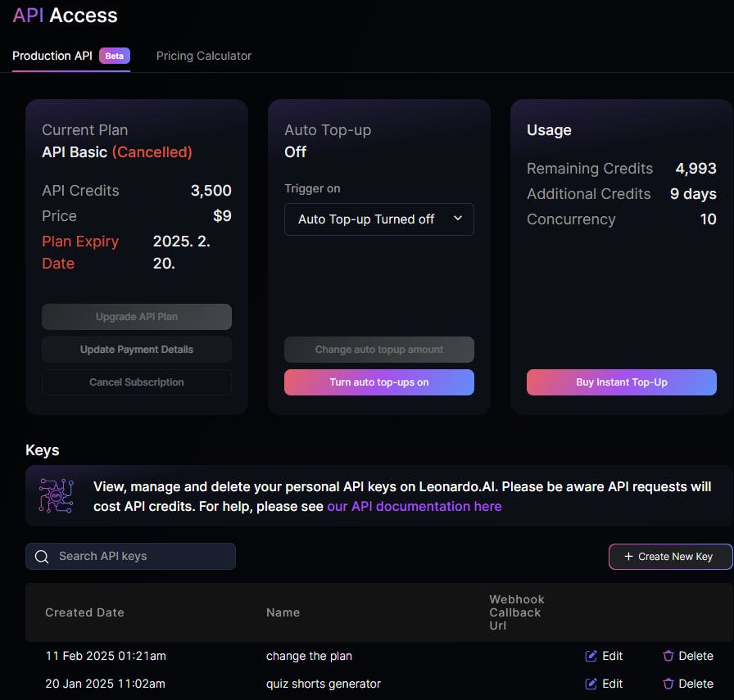The width and height of the screenshot is (734, 700).
Task: Click the trash icon for 'quiz shorts generator' key
Action: point(668,684)
